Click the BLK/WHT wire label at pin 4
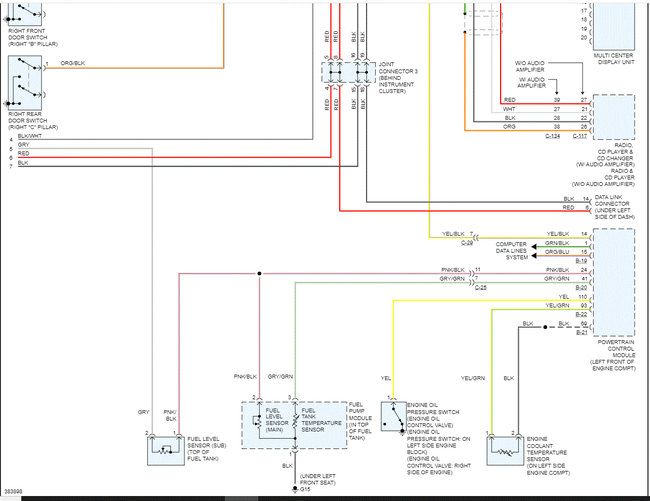The height and width of the screenshot is (501, 650). click(x=30, y=136)
